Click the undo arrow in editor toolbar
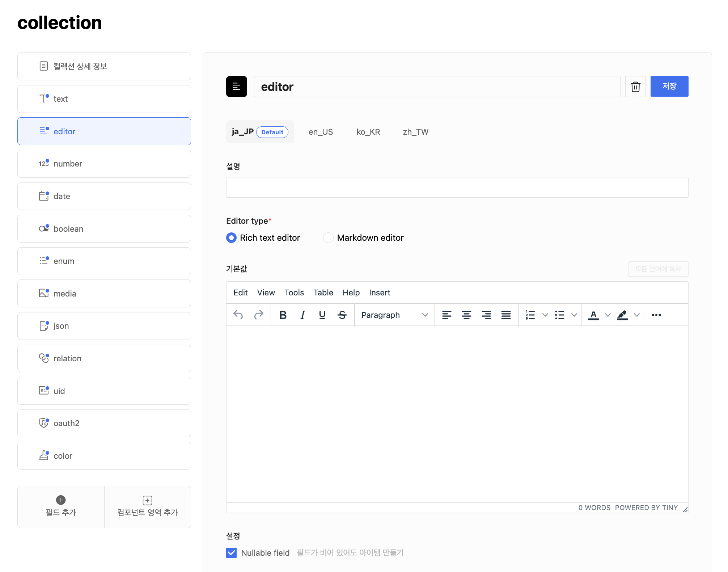 point(238,315)
